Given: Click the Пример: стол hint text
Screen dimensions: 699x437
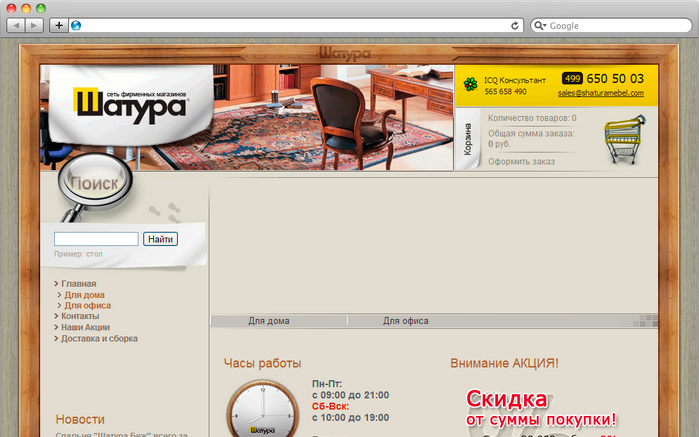Looking at the screenshot, I should [78, 254].
